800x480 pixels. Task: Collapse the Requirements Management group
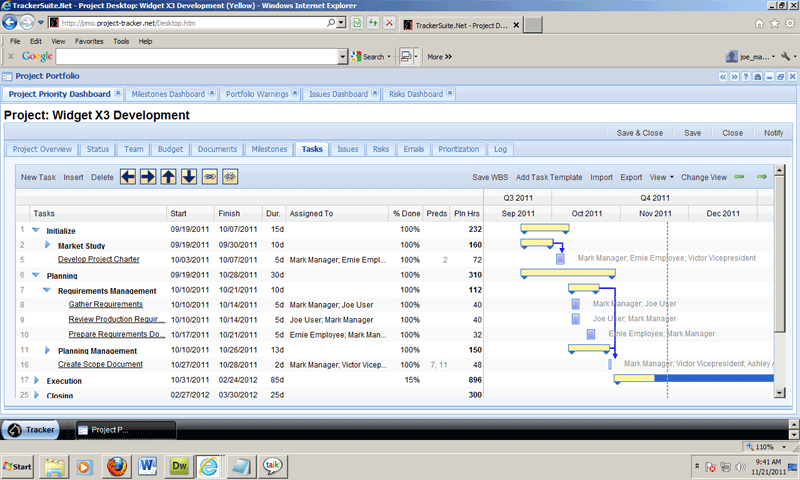tap(47, 290)
